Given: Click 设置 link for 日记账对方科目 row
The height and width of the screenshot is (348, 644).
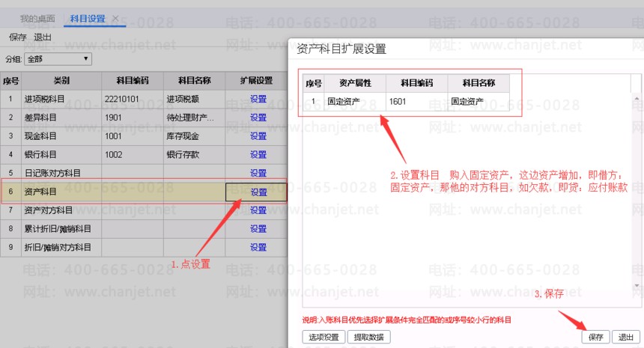Looking at the screenshot, I should tap(258, 173).
